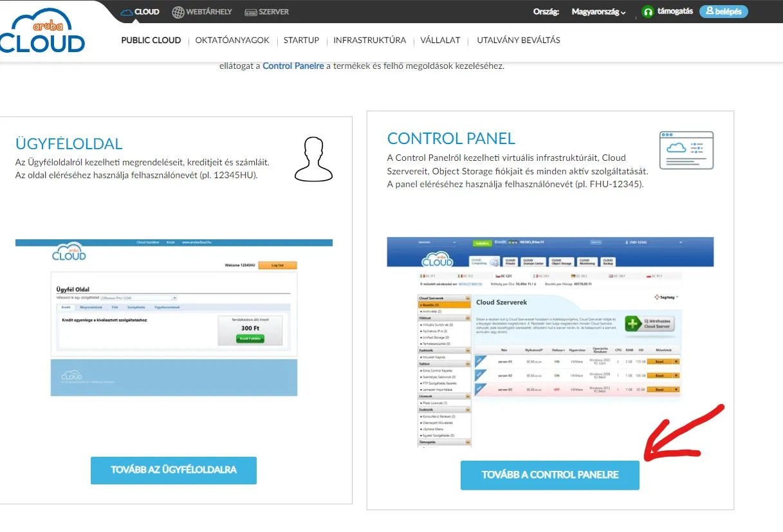
Task: Open the UTALVÁNY BEVÁLTÁS menu
Action: [519, 40]
